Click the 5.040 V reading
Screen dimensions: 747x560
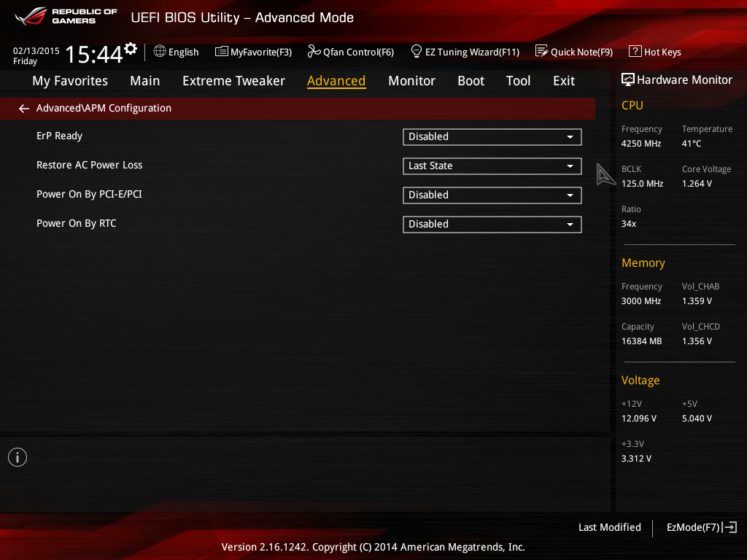[x=697, y=418]
